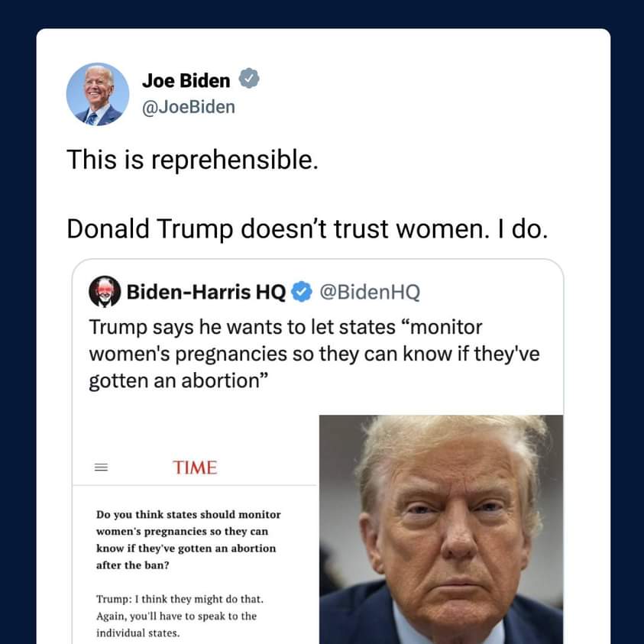Click the 'individual states.' line of text
The width and height of the screenshot is (644, 644).
(x=138, y=633)
